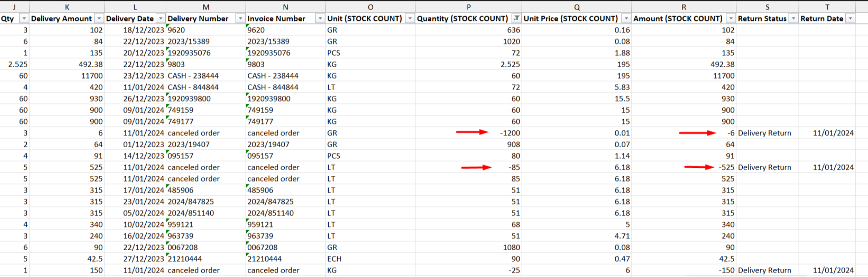Open the Unit Price filter dropdown
Image resolution: width=868 pixels, height=277 pixels.
pyautogui.click(x=626, y=19)
